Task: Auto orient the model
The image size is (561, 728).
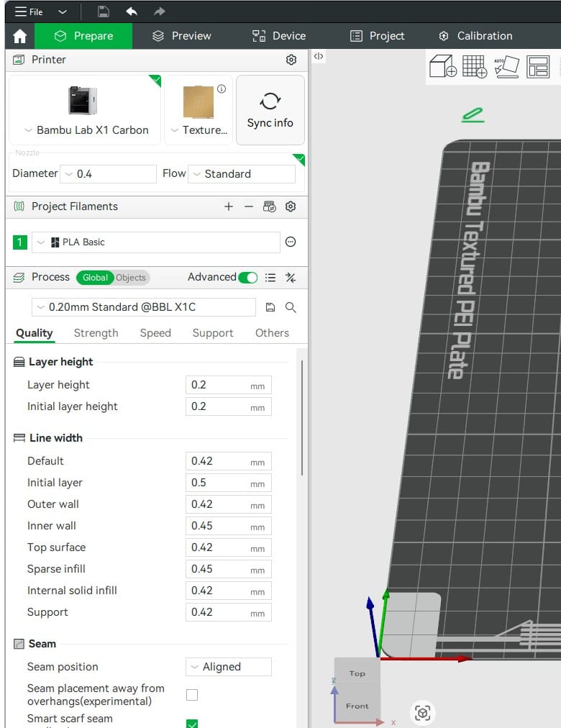Action: (507, 66)
